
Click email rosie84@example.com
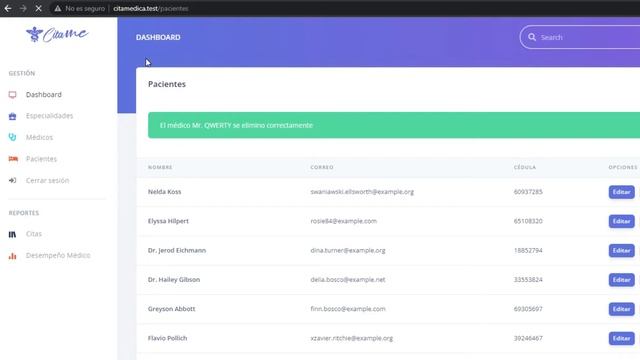[344, 221]
